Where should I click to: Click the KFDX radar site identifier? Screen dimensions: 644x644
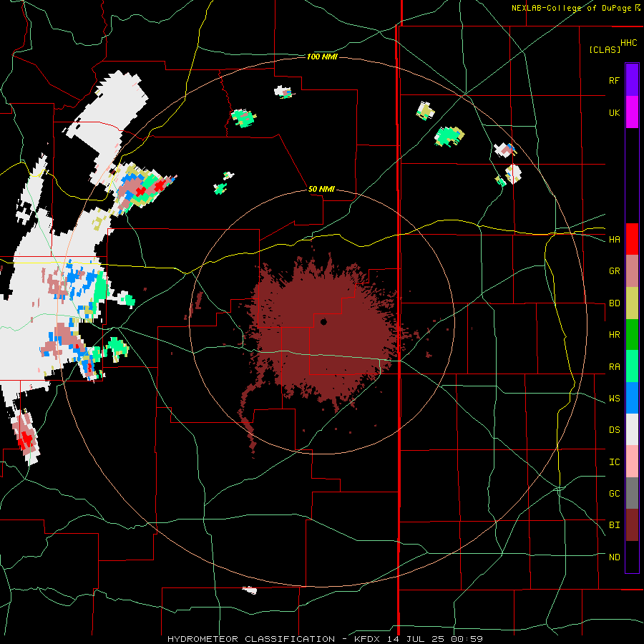[368, 639]
